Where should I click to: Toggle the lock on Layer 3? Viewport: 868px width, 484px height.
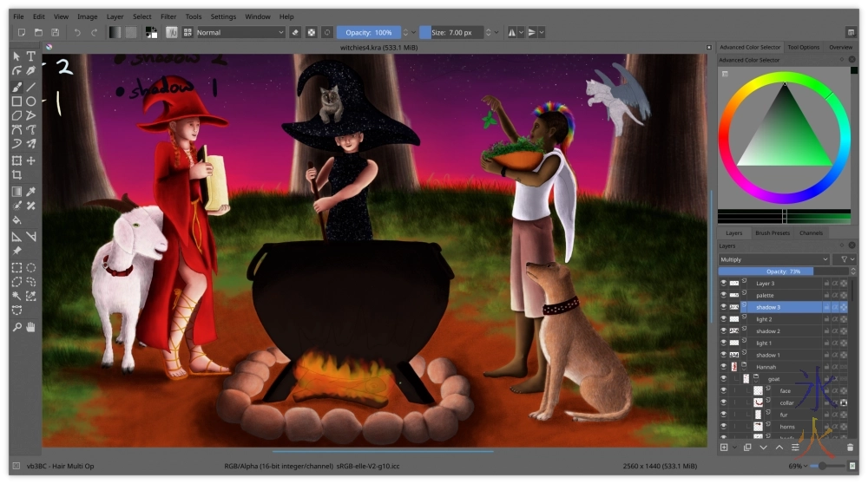[x=826, y=283]
